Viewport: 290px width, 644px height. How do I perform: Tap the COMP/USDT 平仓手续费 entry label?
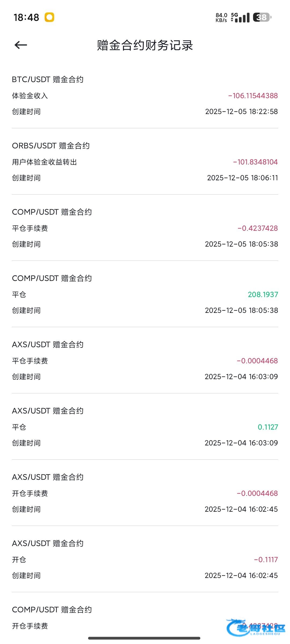click(30, 228)
